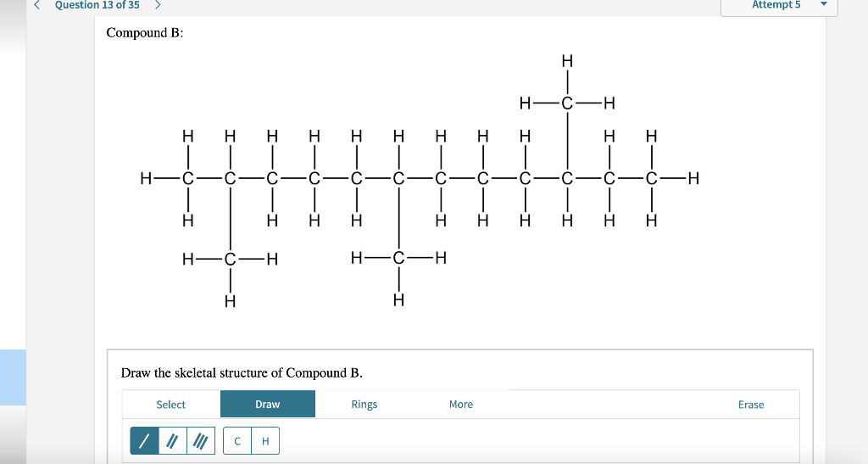Open the Rings tab
Image resolution: width=868 pixels, height=464 pixels.
point(364,405)
